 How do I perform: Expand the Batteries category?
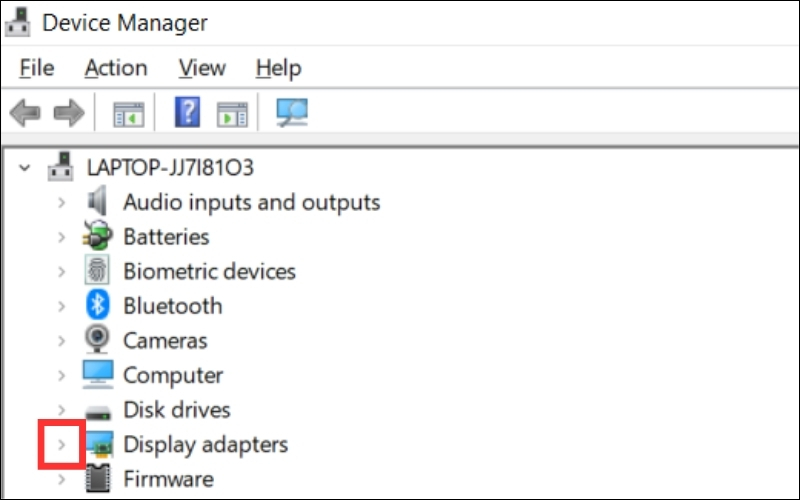(x=61, y=237)
